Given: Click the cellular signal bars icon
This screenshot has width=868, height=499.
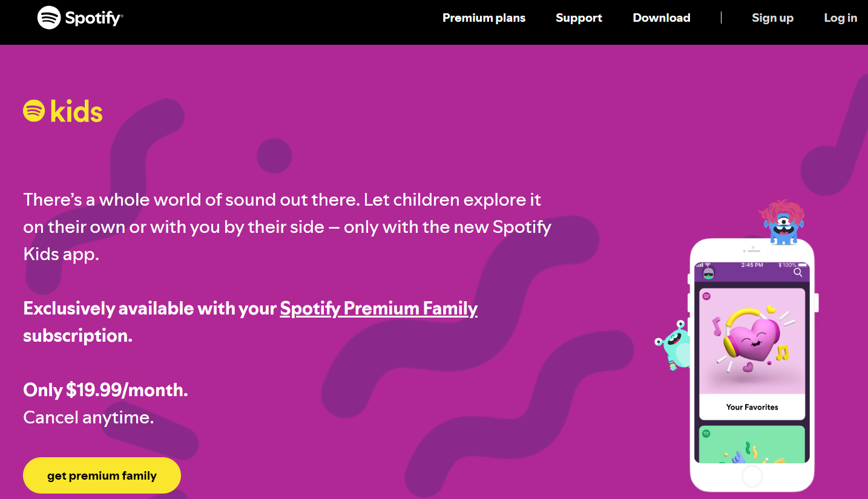Looking at the screenshot, I should tap(700, 265).
